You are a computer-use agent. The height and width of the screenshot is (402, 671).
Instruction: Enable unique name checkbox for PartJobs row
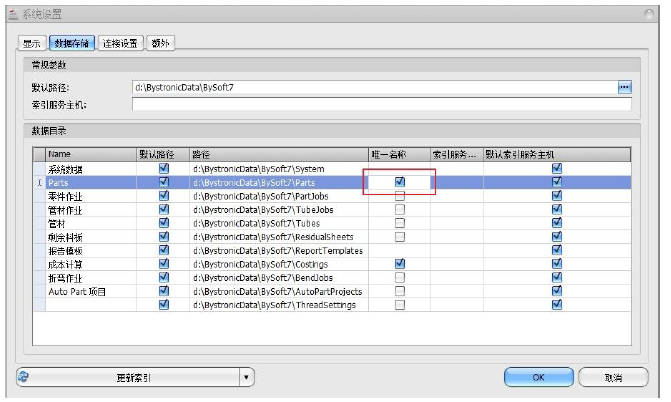400,196
